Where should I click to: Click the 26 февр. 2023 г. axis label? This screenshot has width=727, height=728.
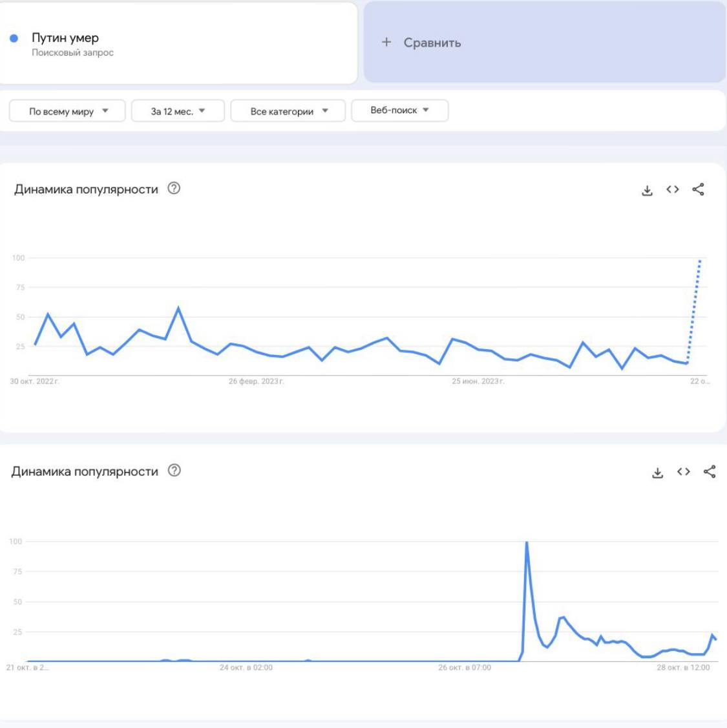coord(256,381)
